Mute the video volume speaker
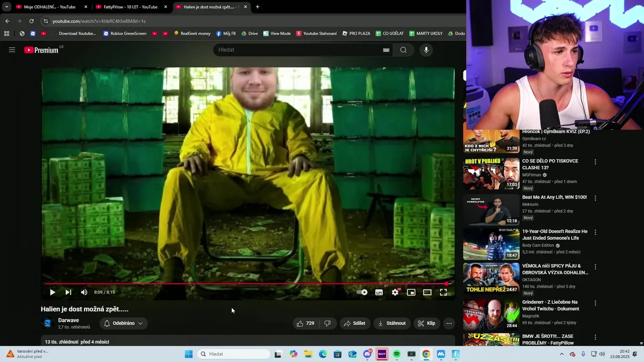 coord(84,292)
